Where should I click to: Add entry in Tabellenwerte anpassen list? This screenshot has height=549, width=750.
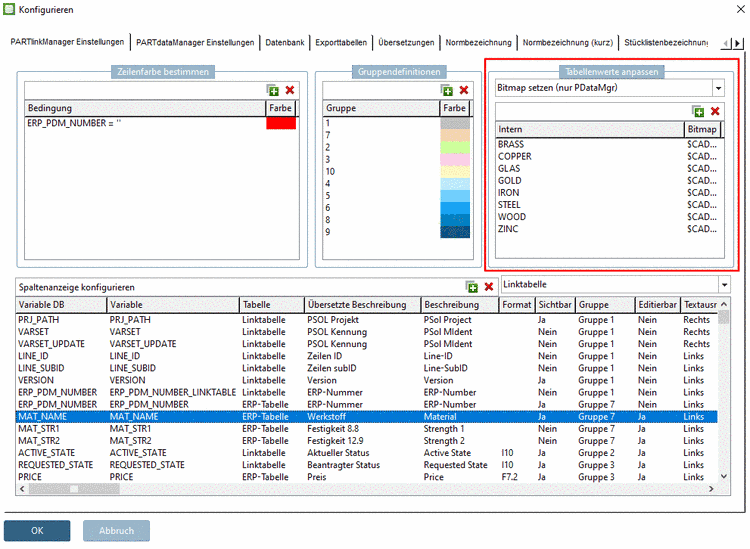pos(698,112)
